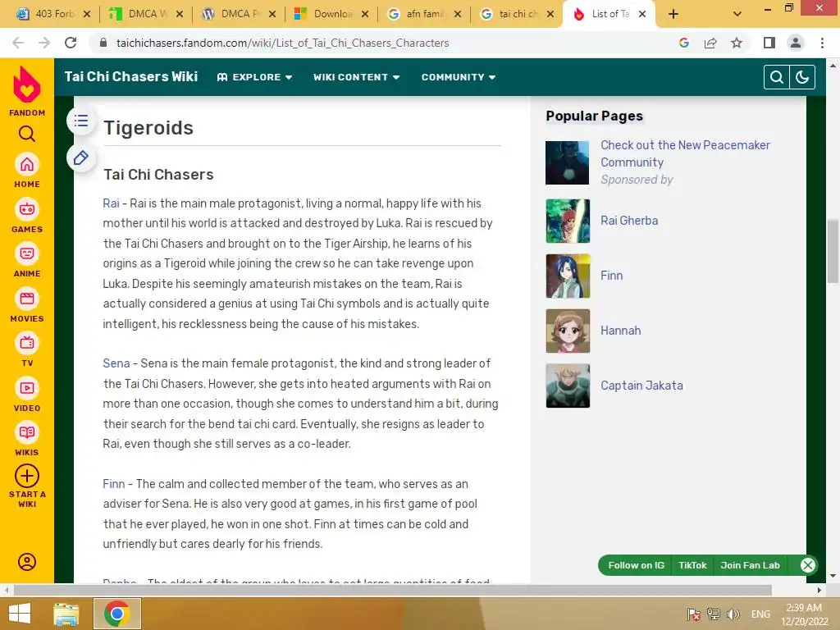The image size is (840, 630).
Task: Click the share page icon in address bar
Action: pyautogui.click(x=710, y=43)
